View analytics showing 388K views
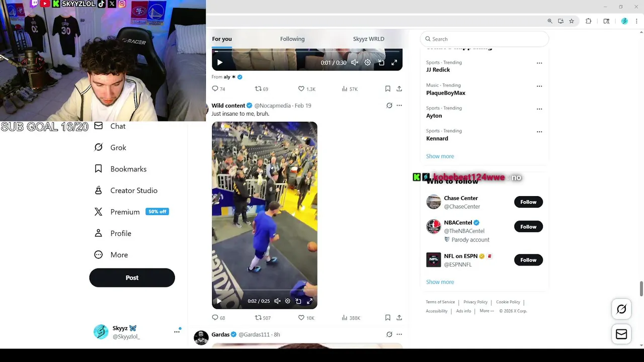The image size is (644, 362). tap(351, 318)
